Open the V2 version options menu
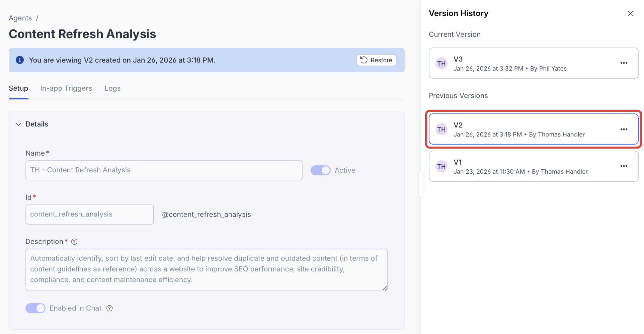 click(624, 129)
